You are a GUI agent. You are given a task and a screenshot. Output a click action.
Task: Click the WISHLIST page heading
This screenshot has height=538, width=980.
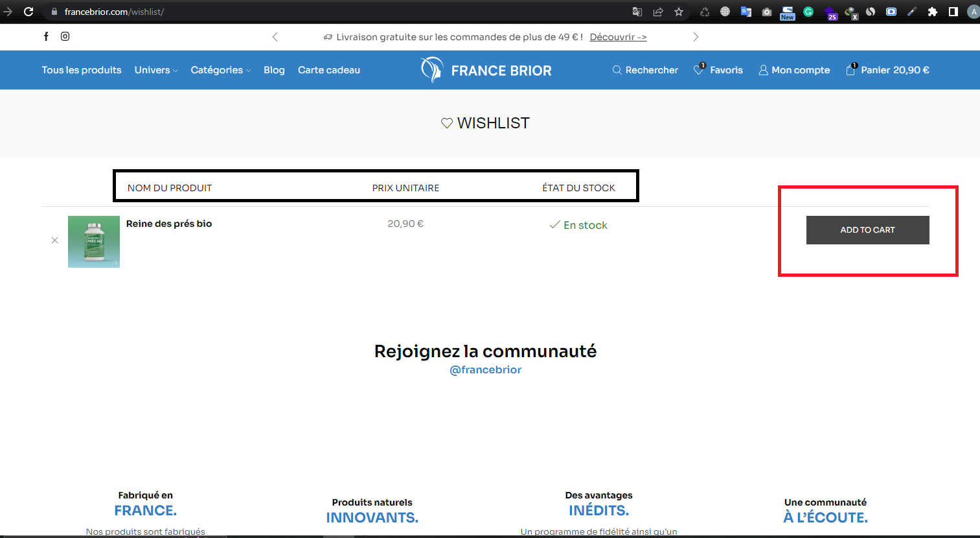486,123
